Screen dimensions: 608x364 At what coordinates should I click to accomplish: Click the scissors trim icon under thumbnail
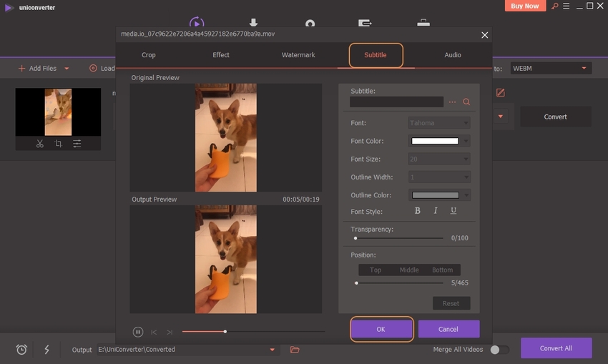coord(40,144)
